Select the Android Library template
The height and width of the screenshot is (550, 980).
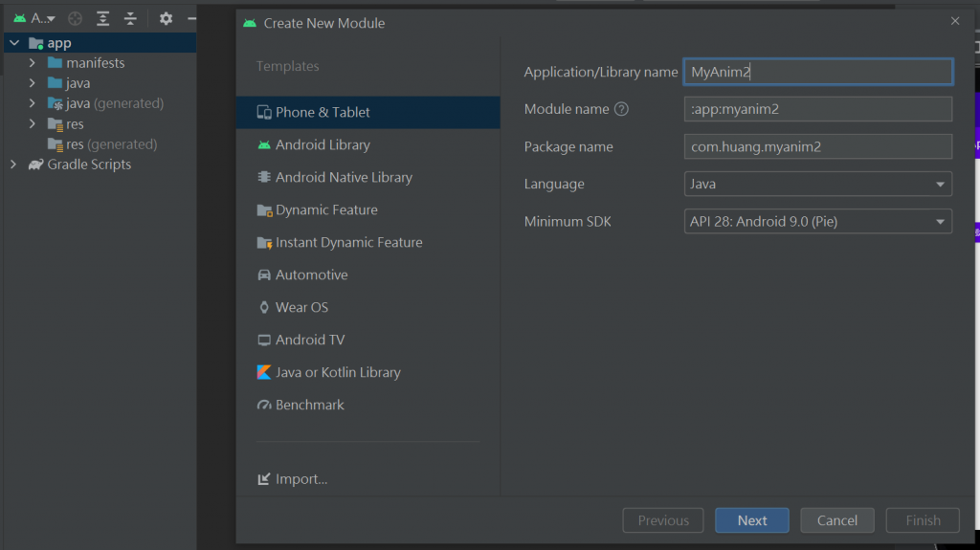(x=323, y=144)
